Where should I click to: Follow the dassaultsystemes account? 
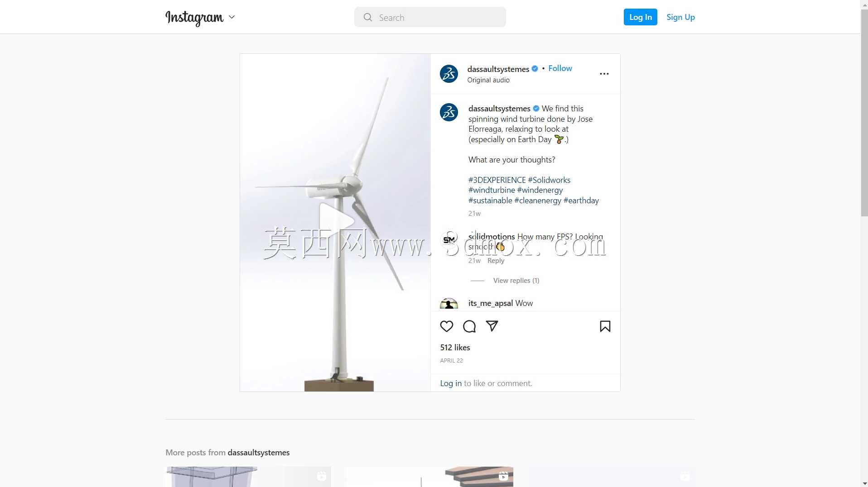click(560, 68)
